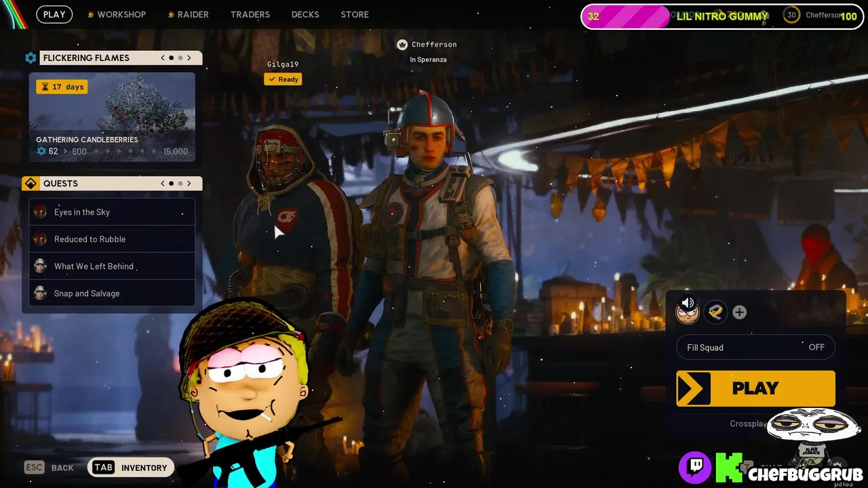Click the Quests diamond emblem icon
Screen dimensions: 868x488
31,184
